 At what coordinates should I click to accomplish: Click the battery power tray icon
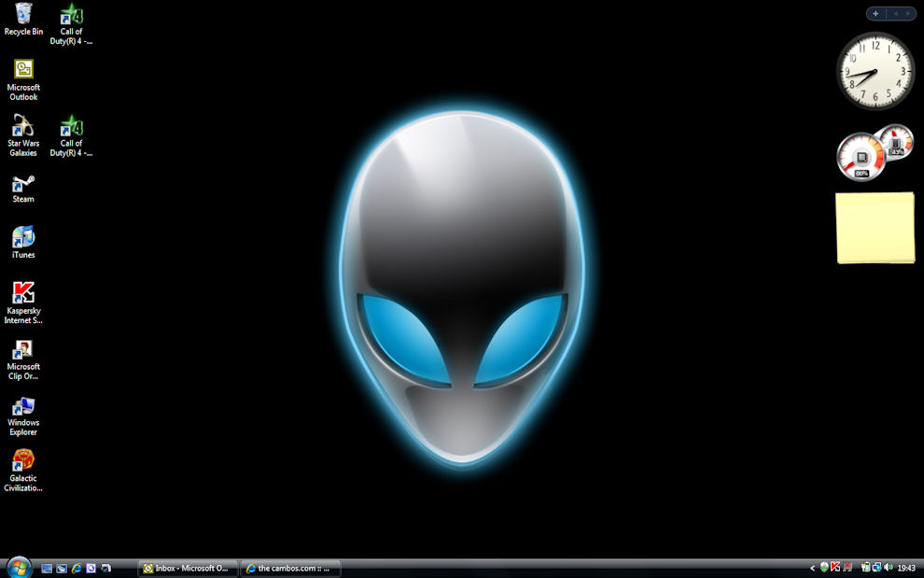(865, 568)
